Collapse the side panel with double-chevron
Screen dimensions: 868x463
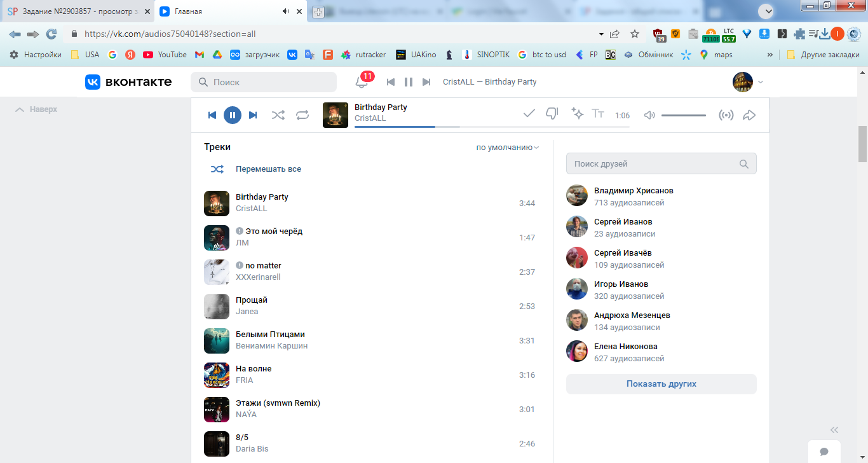point(834,430)
